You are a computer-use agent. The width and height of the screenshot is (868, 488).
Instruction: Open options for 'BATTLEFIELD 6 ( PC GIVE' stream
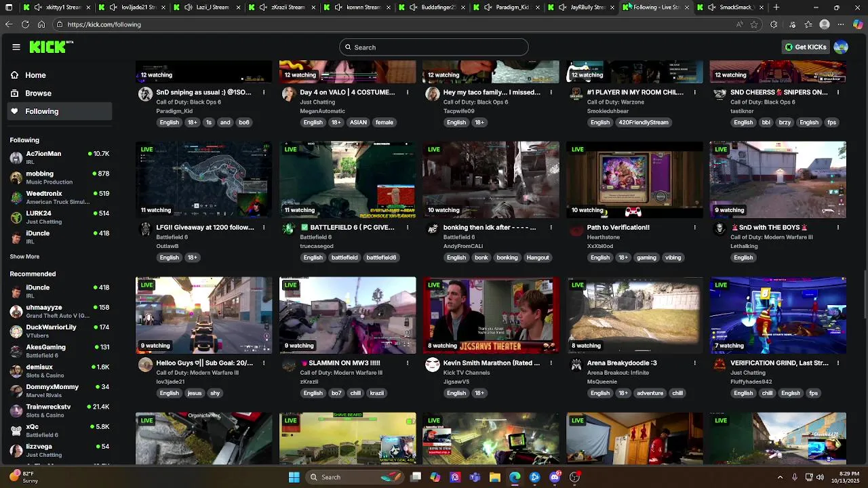(x=408, y=228)
